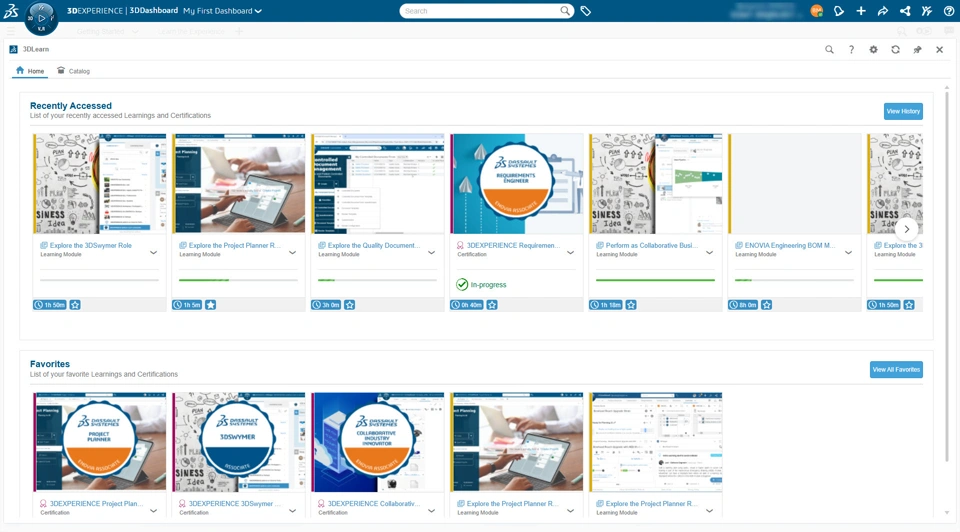The width and height of the screenshot is (960, 532).
Task: Click progress bar of Perform as Collaborative Busi... card
Action: (x=655, y=280)
